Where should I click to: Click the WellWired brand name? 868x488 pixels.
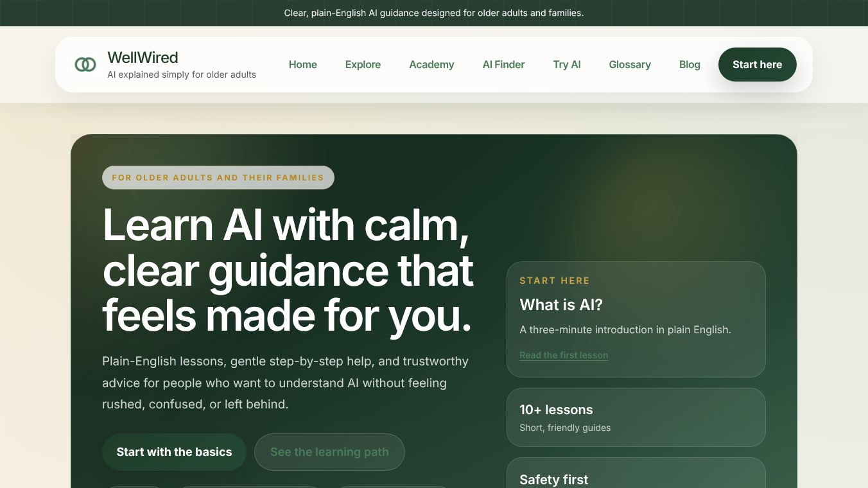click(x=143, y=57)
